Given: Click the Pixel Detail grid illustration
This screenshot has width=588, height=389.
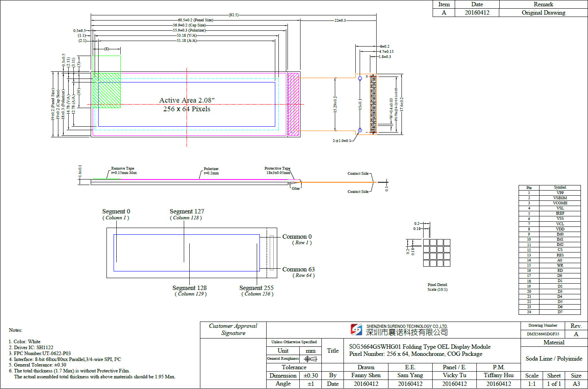Looking at the screenshot, I should click(x=436, y=252).
